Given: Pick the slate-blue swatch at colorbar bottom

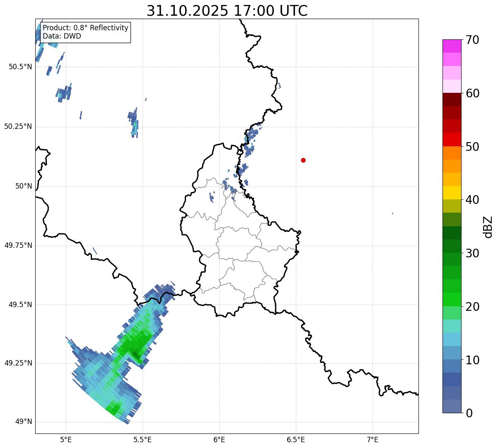Looking at the screenshot, I should [452, 406].
